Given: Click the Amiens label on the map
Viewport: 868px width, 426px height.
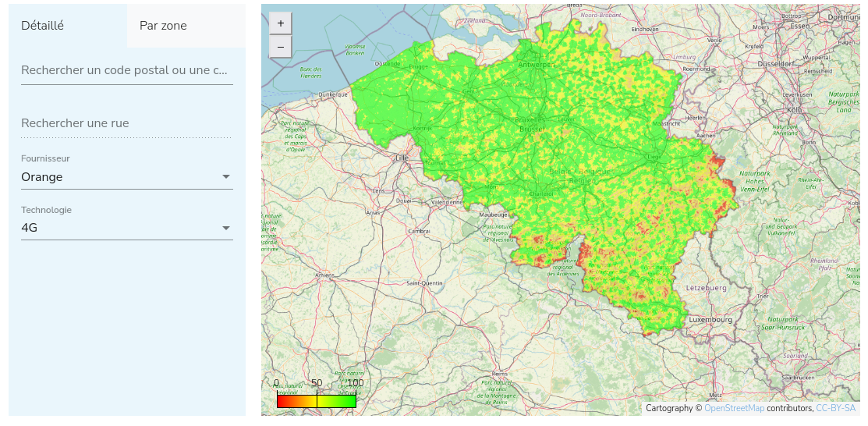Looking at the screenshot, I should [x=324, y=275].
